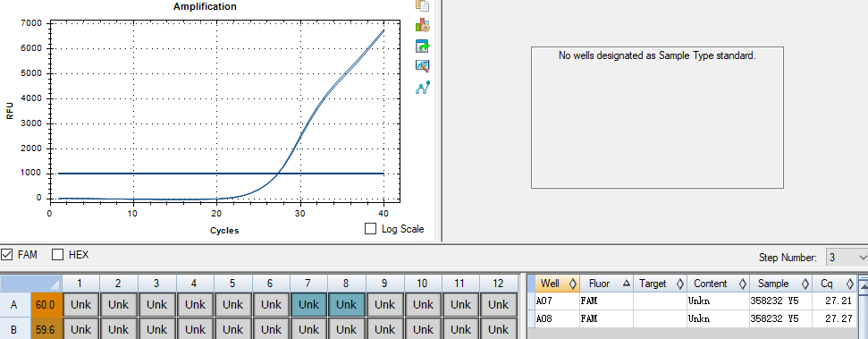Image resolution: width=868 pixels, height=339 pixels.
Task: Open the Step Number dropdown
Action: (847, 257)
